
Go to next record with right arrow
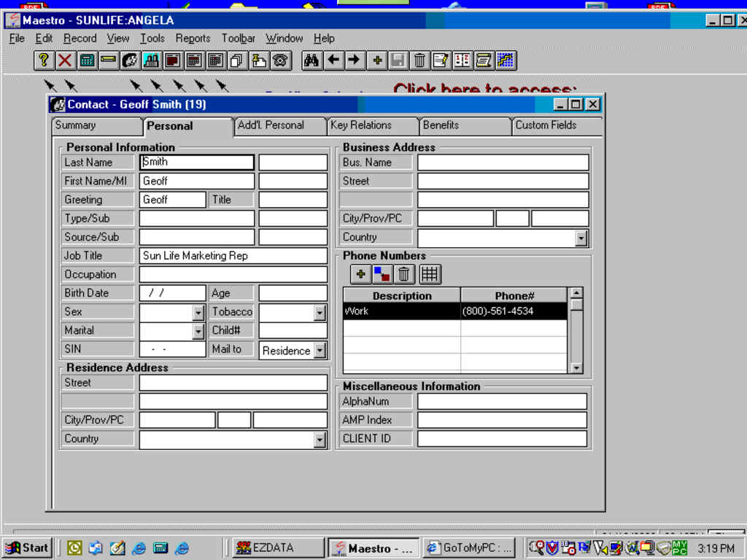click(355, 61)
